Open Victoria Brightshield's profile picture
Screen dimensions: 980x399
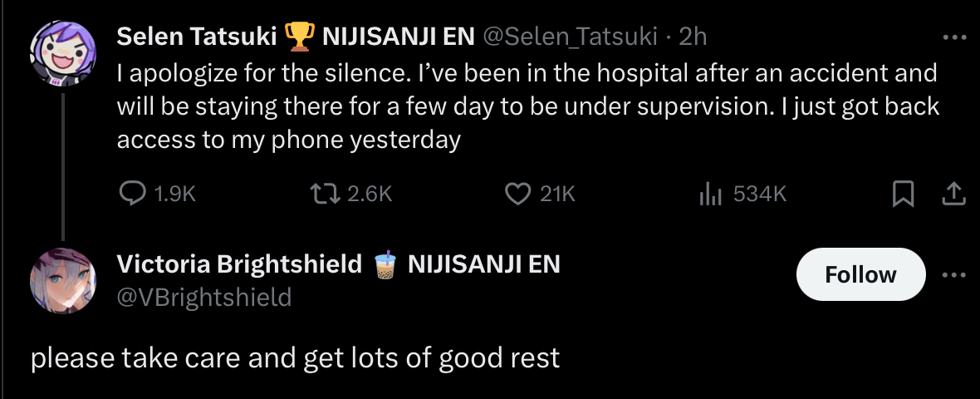tap(63, 281)
